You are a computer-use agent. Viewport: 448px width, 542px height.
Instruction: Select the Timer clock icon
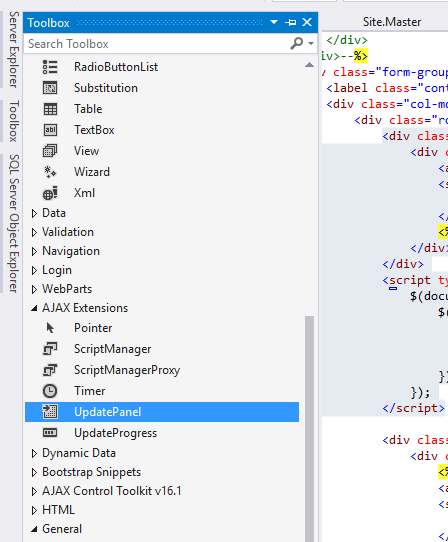click(x=50, y=391)
